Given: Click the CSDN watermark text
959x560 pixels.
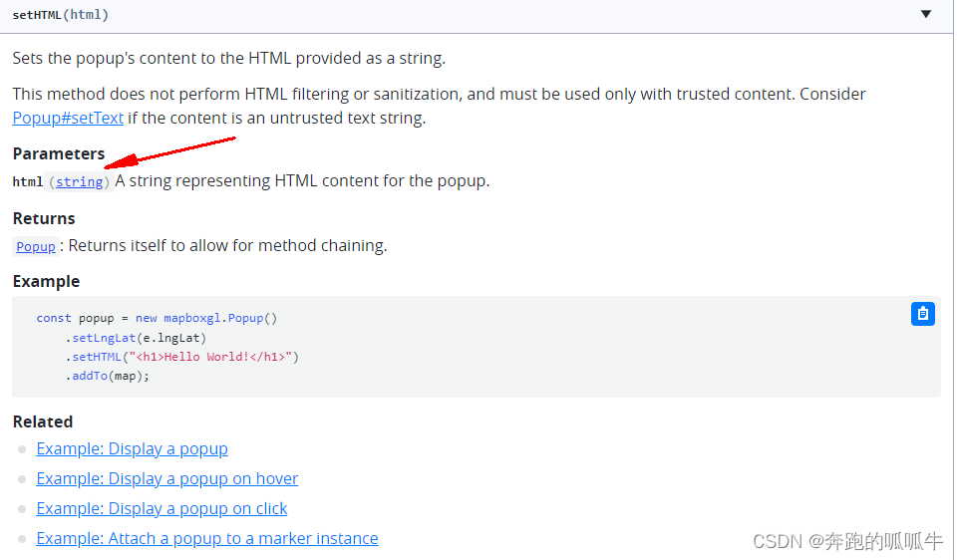Looking at the screenshot, I should click(847, 541).
